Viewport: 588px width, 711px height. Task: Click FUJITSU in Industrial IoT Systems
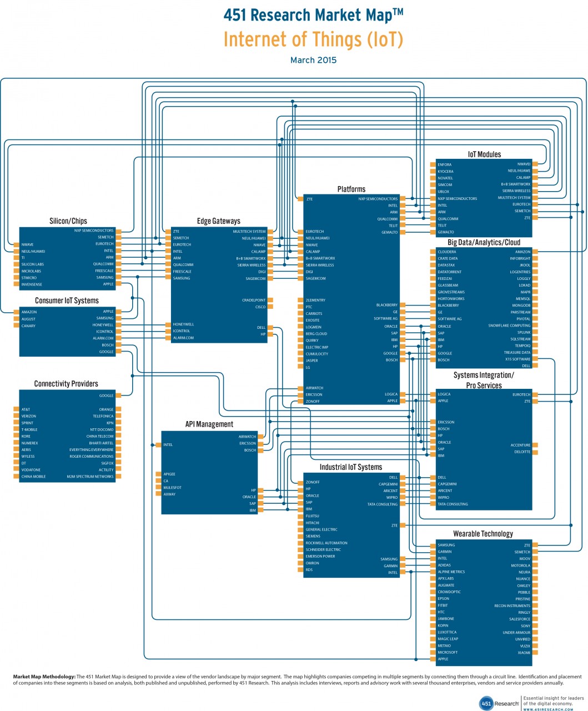pos(313,516)
